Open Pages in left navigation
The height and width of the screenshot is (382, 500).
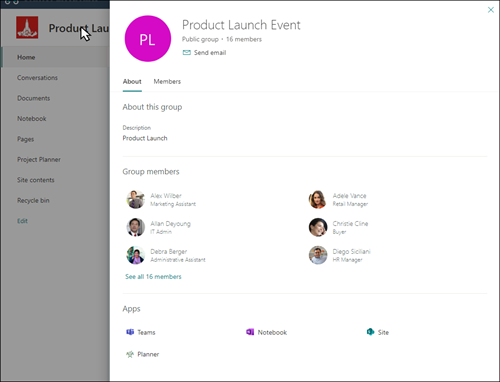pyautogui.click(x=25, y=139)
